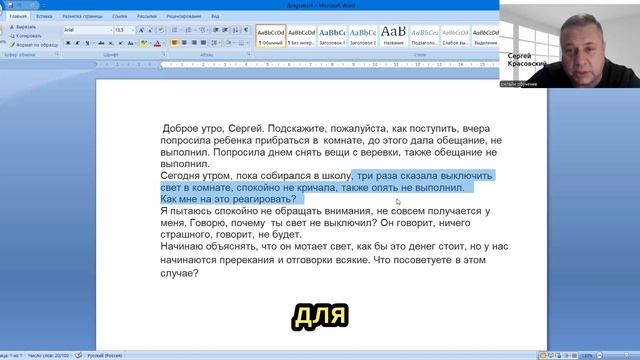Screen dimensions: 640x360
Task: Toggle superscript formatting
Action: click(x=120, y=43)
